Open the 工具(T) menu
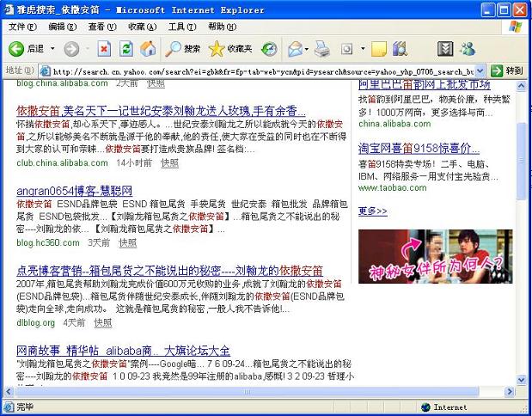 182,27
